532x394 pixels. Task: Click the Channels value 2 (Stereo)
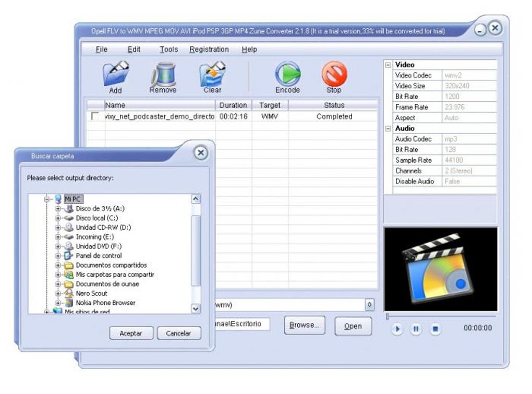[469, 171]
